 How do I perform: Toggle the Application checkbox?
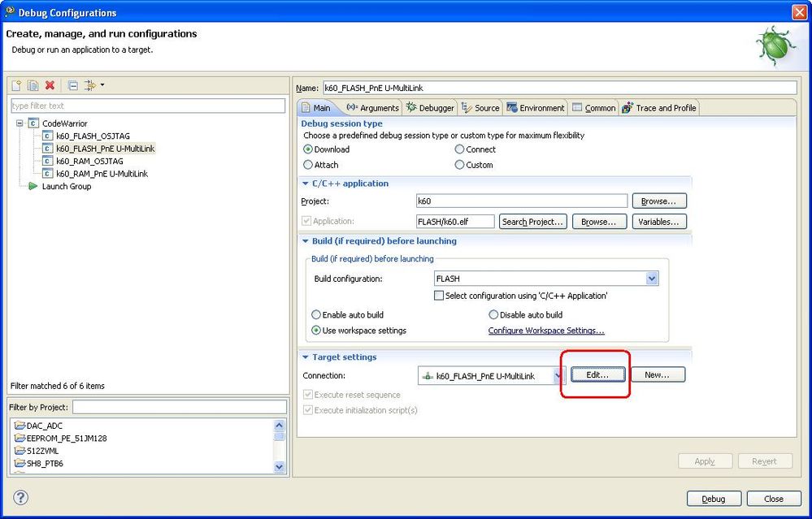pos(306,221)
